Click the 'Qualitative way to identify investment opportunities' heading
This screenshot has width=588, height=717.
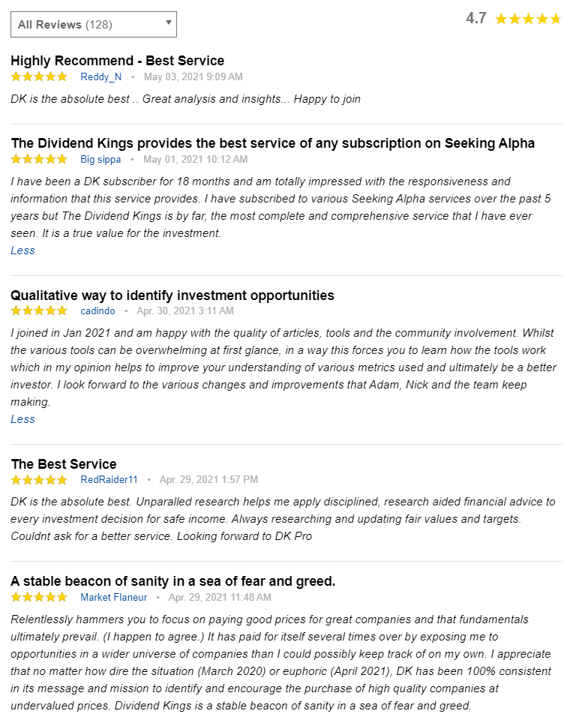(x=172, y=295)
